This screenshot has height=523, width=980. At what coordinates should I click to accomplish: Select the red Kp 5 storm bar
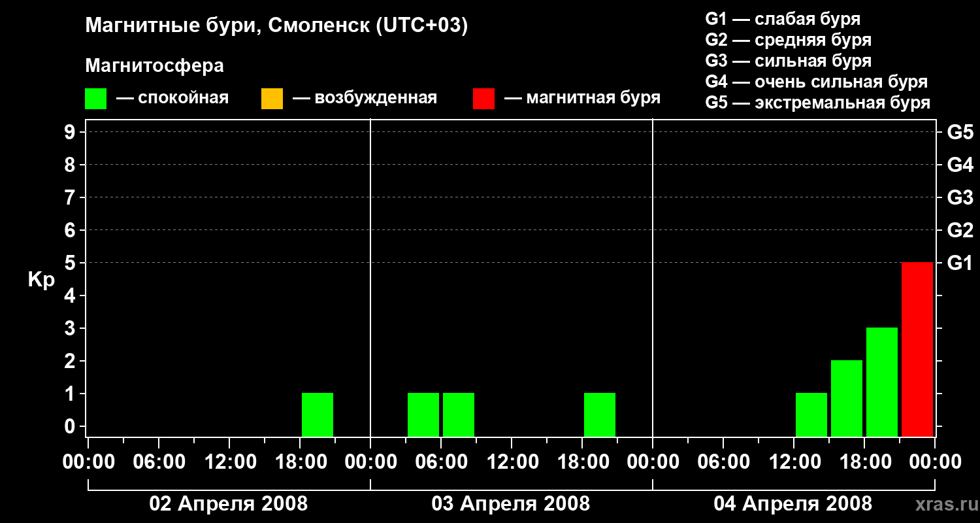tap(917, 349)
